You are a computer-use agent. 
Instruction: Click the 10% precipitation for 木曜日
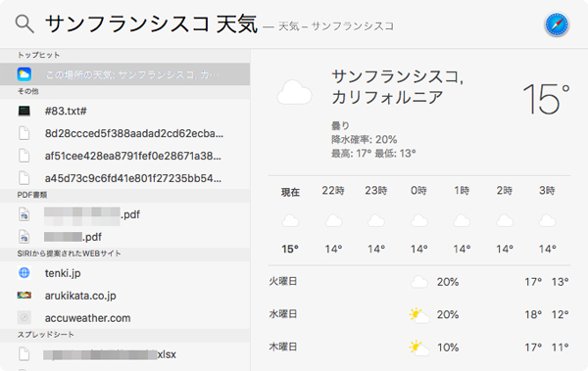tap(448, 348)
